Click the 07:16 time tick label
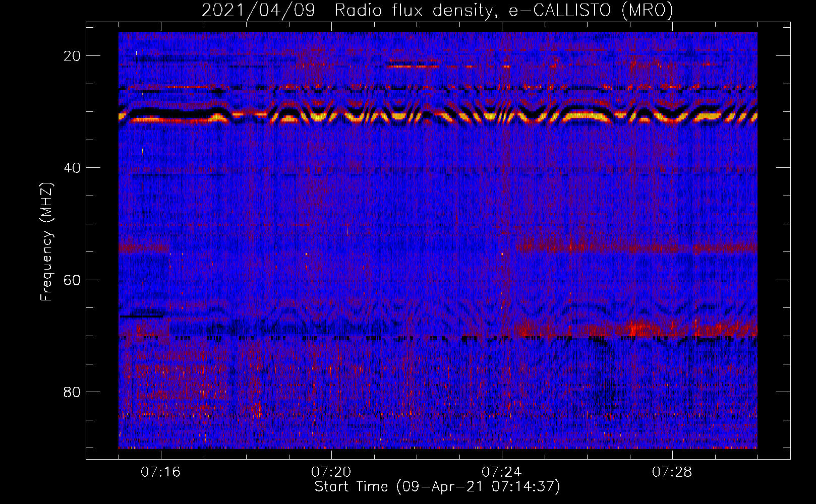The height and width of the screenshot is (504, 816). (161, 472)
